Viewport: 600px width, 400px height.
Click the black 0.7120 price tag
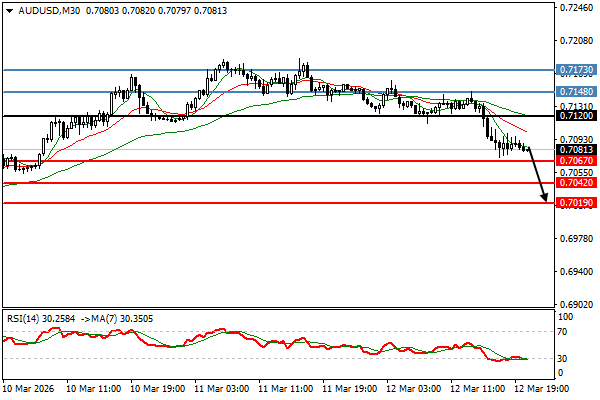pos(576,116)
